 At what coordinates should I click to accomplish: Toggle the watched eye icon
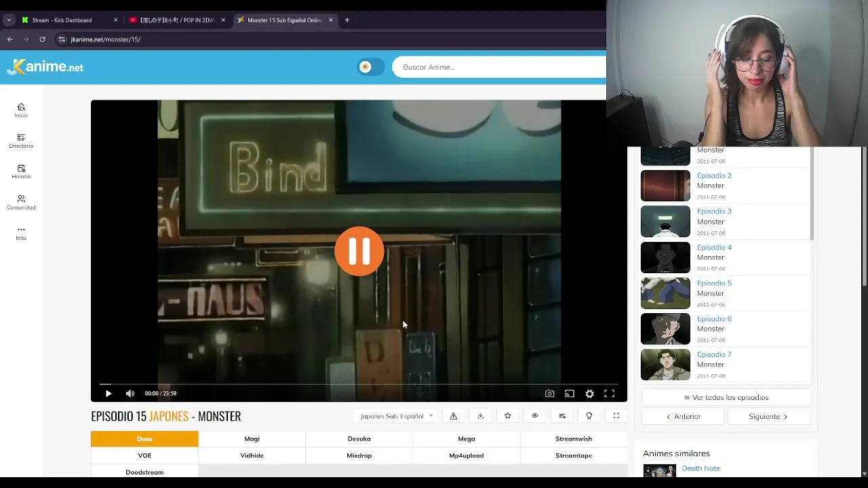535,416
